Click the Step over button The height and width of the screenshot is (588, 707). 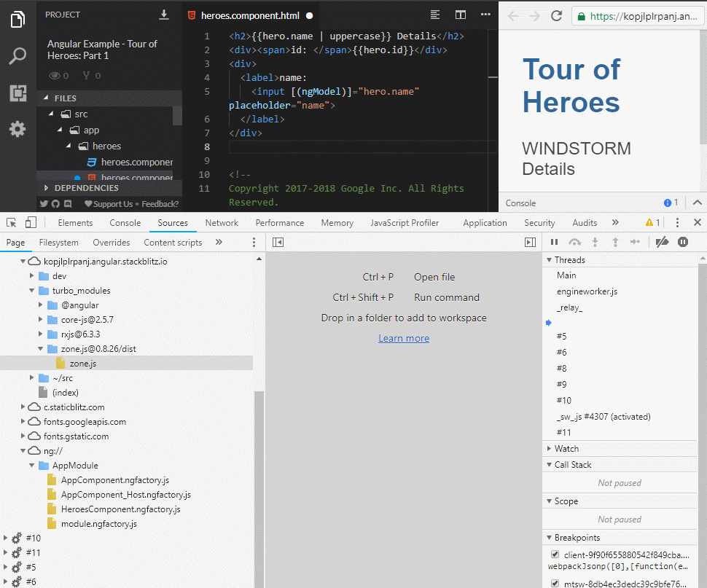click(574, 243)
